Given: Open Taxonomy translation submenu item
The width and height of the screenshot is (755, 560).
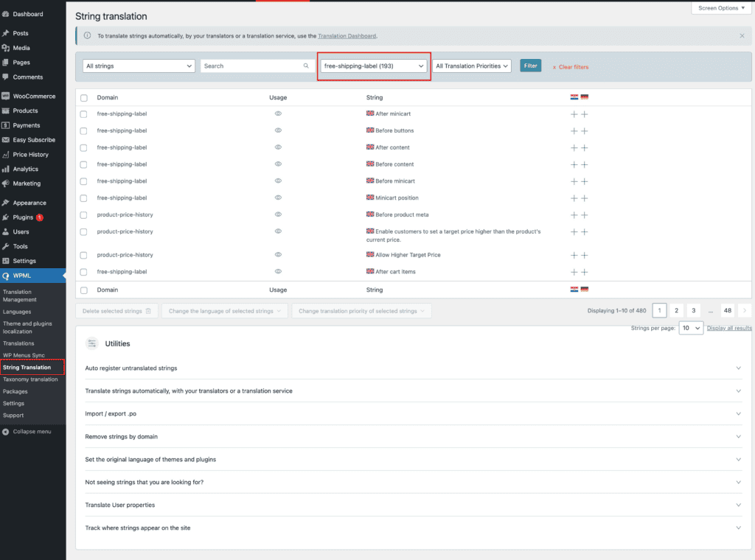Looking at the screenshot, I should point(30,379).
